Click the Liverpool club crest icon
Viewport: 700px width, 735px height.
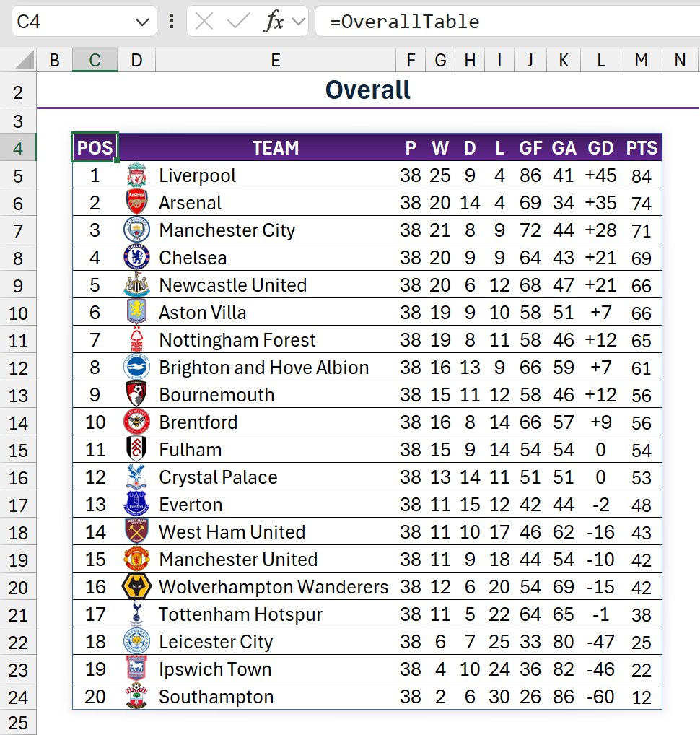136,175
